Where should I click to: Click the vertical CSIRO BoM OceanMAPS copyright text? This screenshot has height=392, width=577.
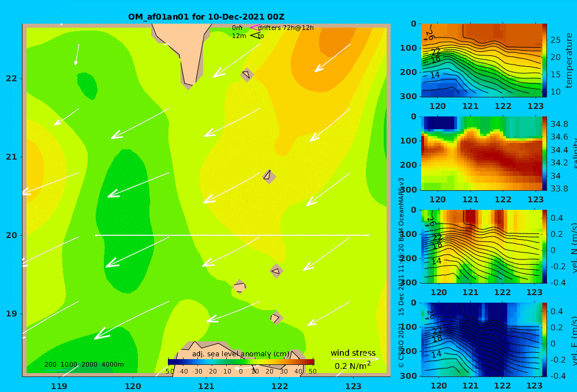(x=401, y=272)
